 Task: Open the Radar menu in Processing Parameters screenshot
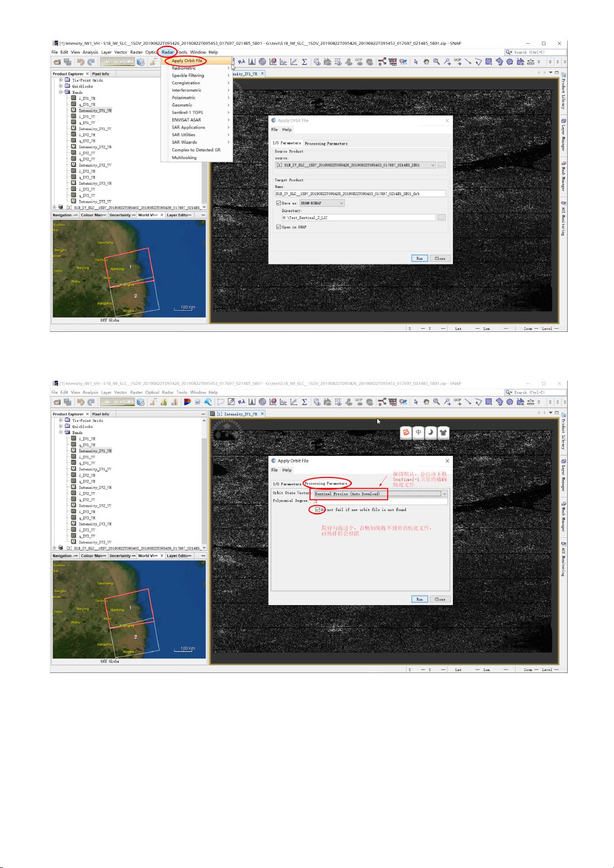pos(167,392)
